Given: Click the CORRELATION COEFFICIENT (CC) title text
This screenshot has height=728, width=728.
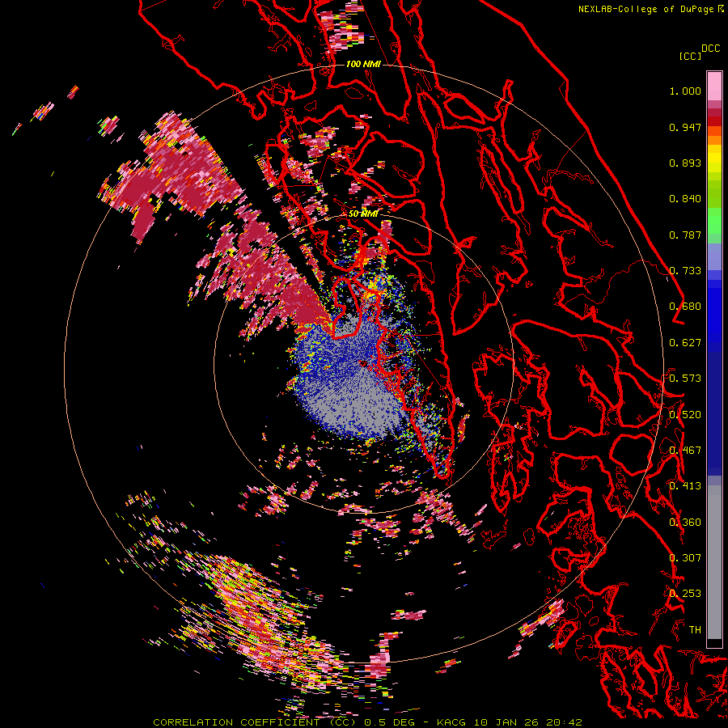Looking at the screenshot, I should (255, 722).
